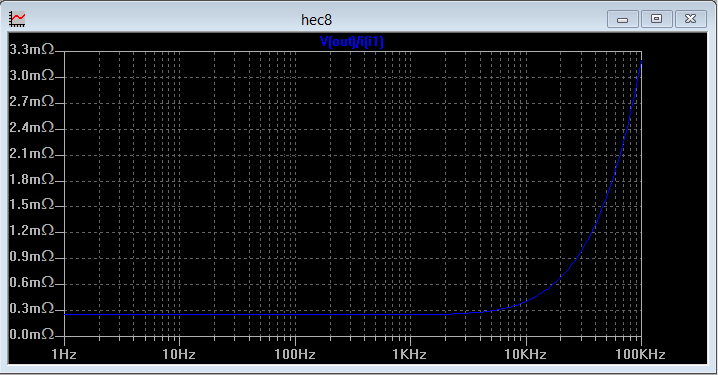
Task: Click the 10KHz x-axis label
Action: click(525, 354)
